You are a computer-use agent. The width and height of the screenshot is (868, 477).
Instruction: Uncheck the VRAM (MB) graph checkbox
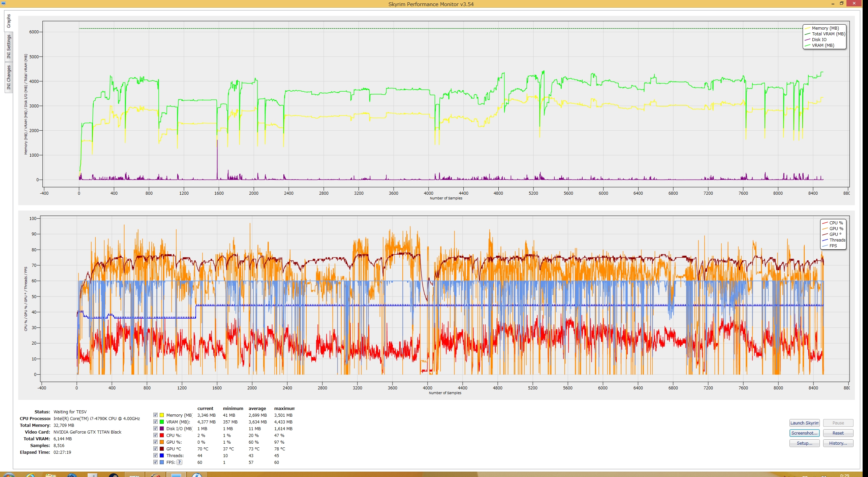[x=155, y=422]
